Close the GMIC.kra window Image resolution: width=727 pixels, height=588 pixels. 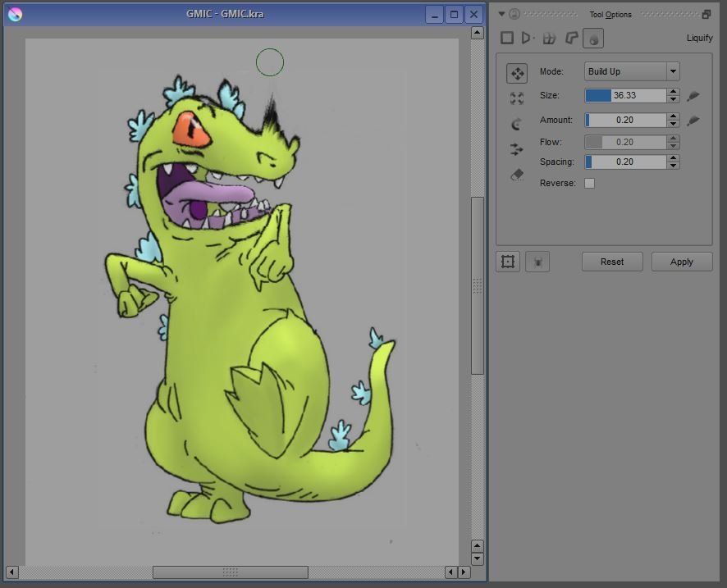[x=473, y=15]
